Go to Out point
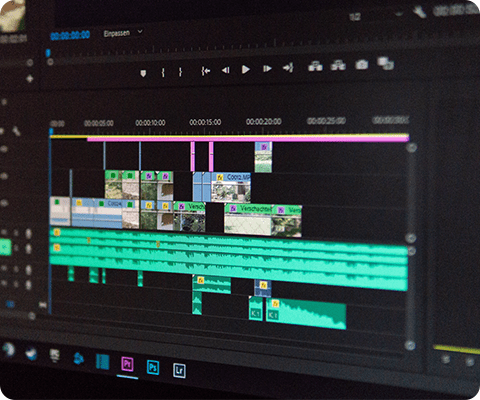Viewport: 480px width, 400px height. point(288,68)
